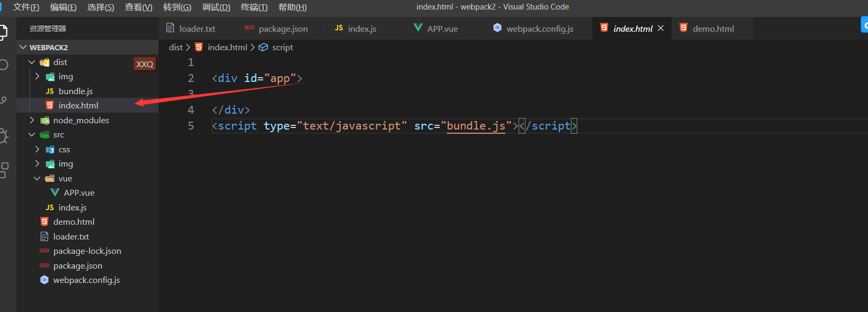Open the 选择(S) menu
This screenshot has width=868, height=312.
tap(100, 7)
